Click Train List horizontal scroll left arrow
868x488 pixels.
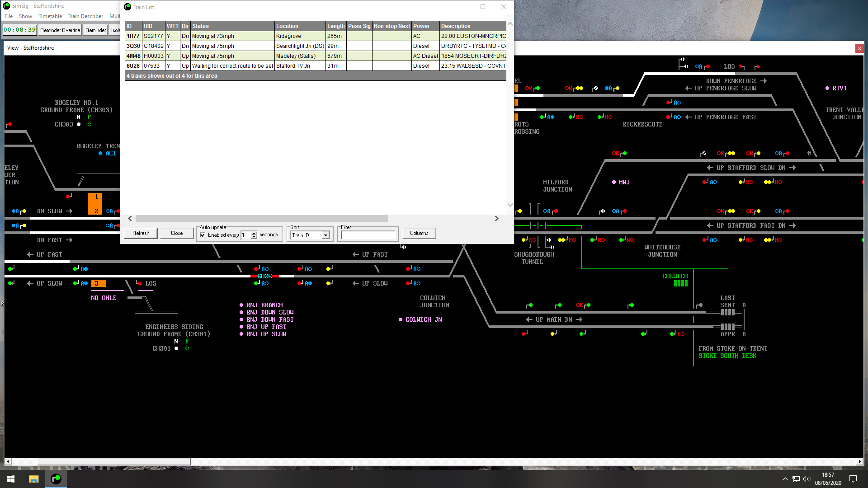130,218
